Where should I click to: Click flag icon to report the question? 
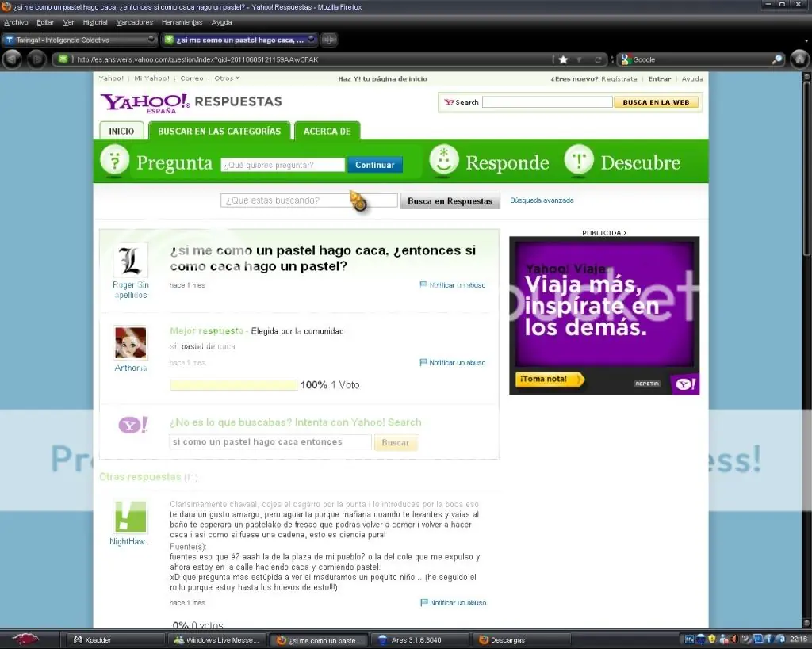(423, 284)
